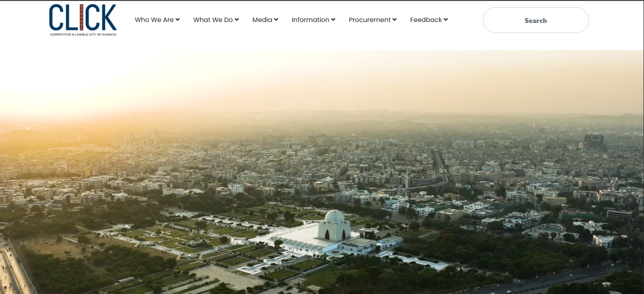Image resolution: width=644 pixels, height=294 pixels.
Task: Open the Media menu
Action: [265, 20]
